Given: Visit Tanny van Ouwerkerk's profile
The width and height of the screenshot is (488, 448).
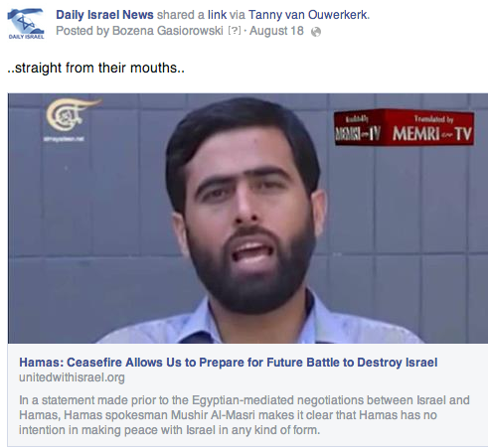Looking at the screenshot, I should [308, 15].
